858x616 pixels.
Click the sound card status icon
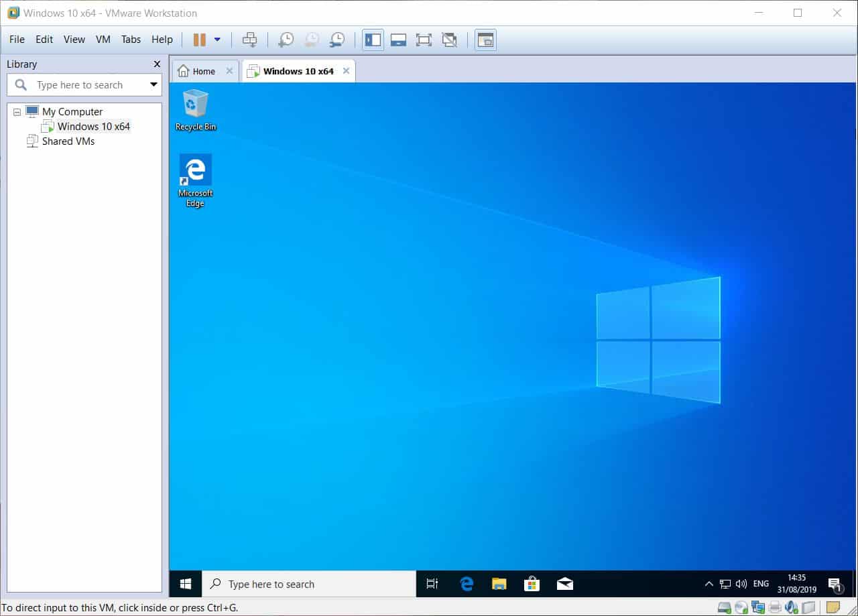coord(792,607)
